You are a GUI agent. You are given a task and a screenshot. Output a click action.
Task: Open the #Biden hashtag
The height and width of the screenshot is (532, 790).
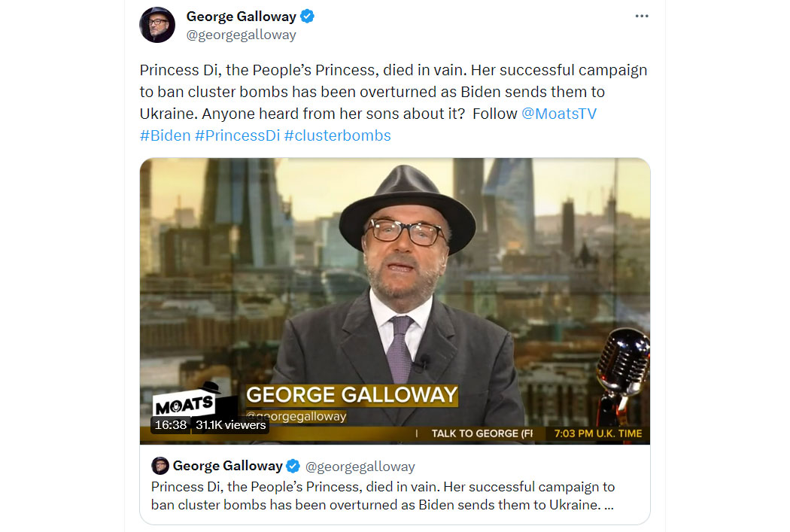tap(166, 135)
